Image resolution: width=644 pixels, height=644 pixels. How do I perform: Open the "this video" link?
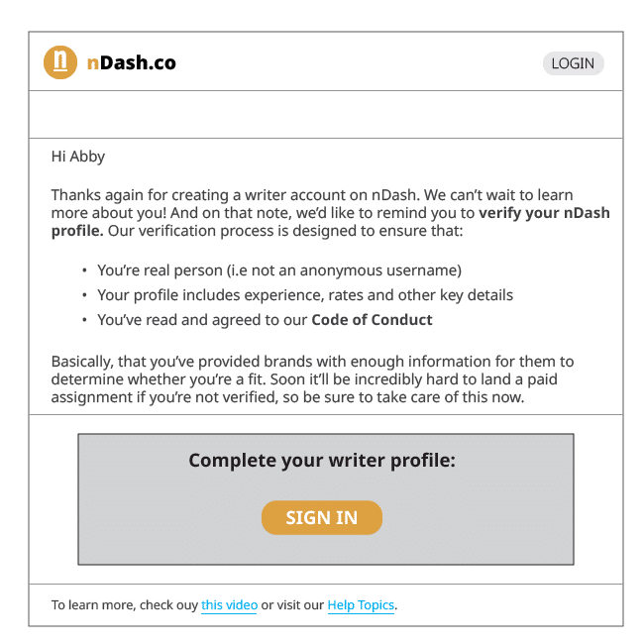coord(229,605)
